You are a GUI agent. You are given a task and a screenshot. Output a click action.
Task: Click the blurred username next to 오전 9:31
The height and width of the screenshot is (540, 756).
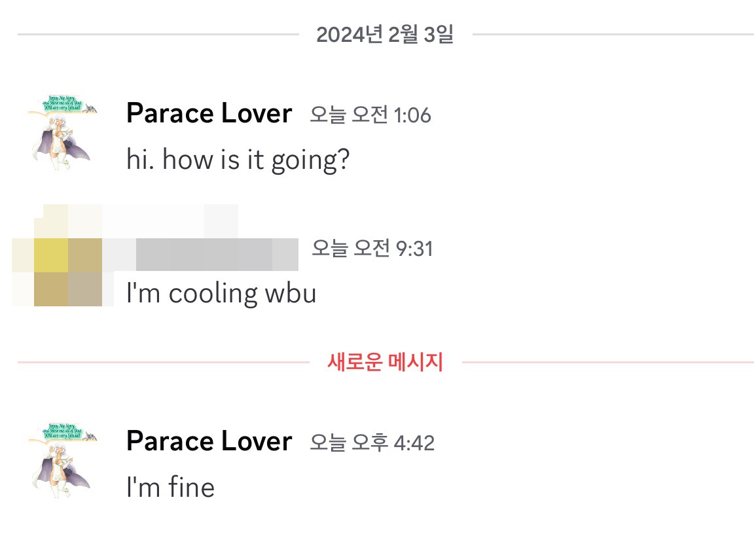tap(216, 254)
